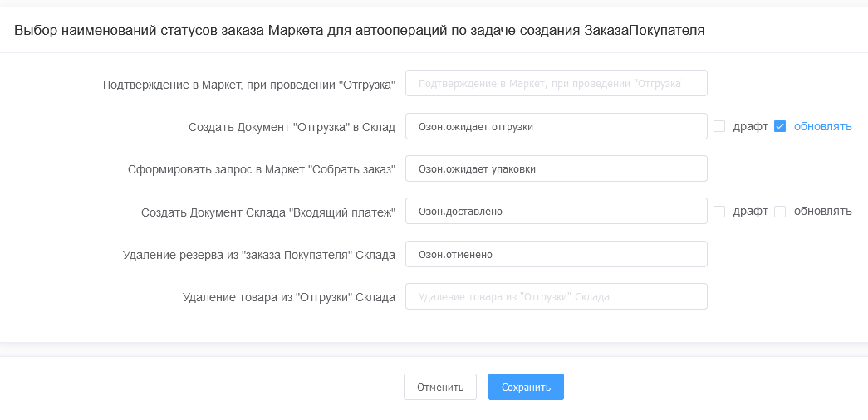Click the dialog title 'Выбор наименований статусов заказа'
The image size is (868, 420).
pos(360,31)
